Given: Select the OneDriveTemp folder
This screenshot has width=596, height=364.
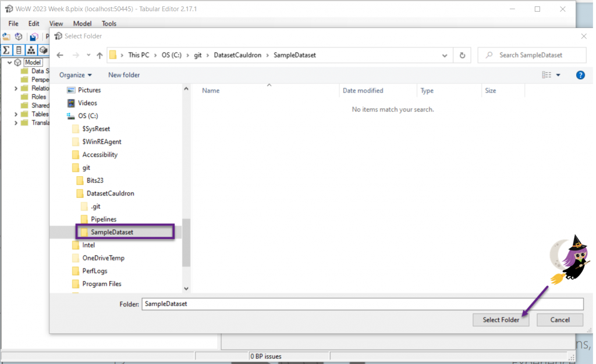Looking at the screenshot, I should [x=104, y=258].
